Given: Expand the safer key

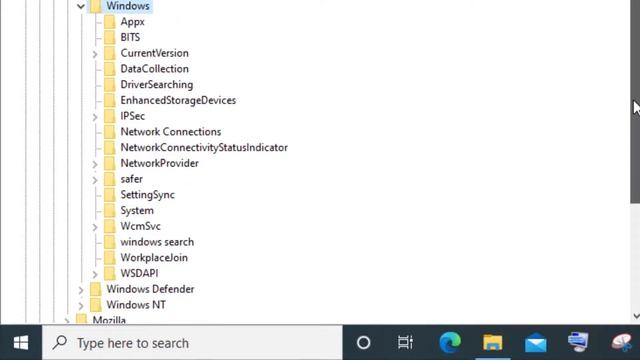Looking at the screenshot, I should click(x=95, y=180).
